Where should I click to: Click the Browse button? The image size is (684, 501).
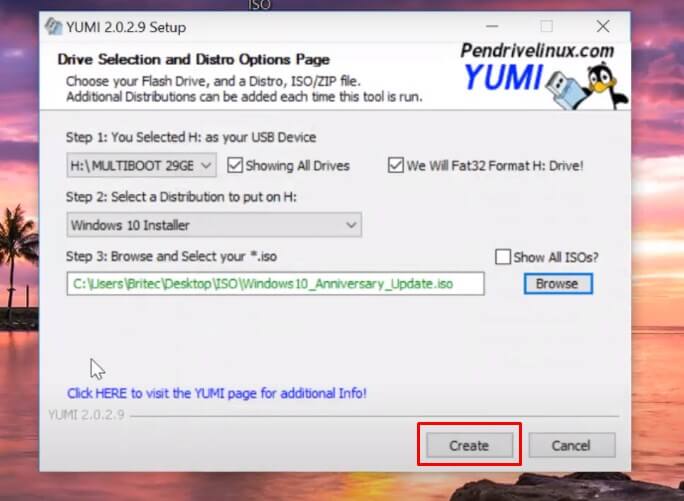(x=558, y=284)
